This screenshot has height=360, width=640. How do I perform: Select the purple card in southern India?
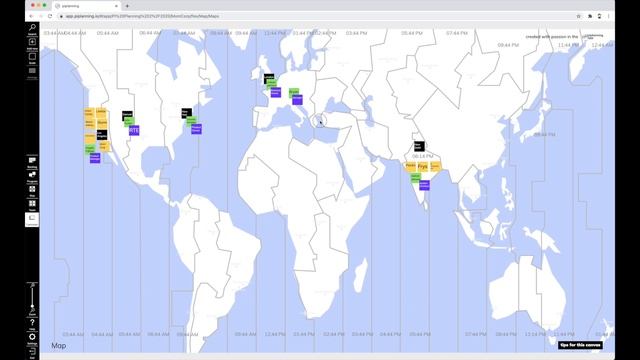point(424,185)
